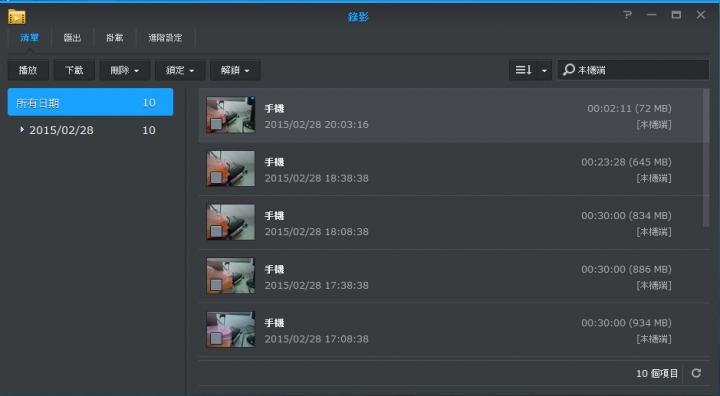This screenshot has width=720, height=396.
Task: Tick checkbox on the 17:08:38 recording
Action: coord(216,339)
